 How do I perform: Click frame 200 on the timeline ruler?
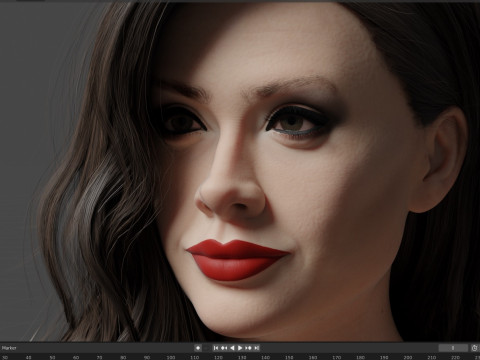407,357
